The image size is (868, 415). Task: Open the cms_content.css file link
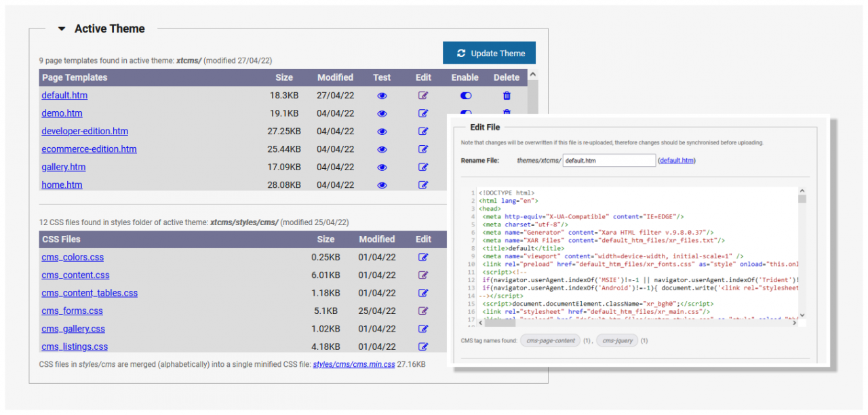coord(75,275)
